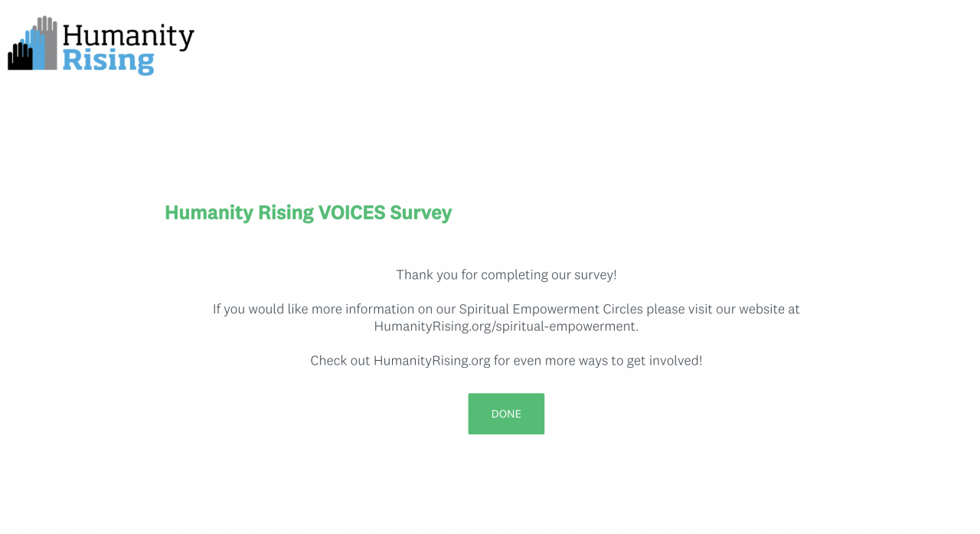Screen dimensions: 980x534
Task: Click the words "Thank you" in the message
Action: (426, 274)
